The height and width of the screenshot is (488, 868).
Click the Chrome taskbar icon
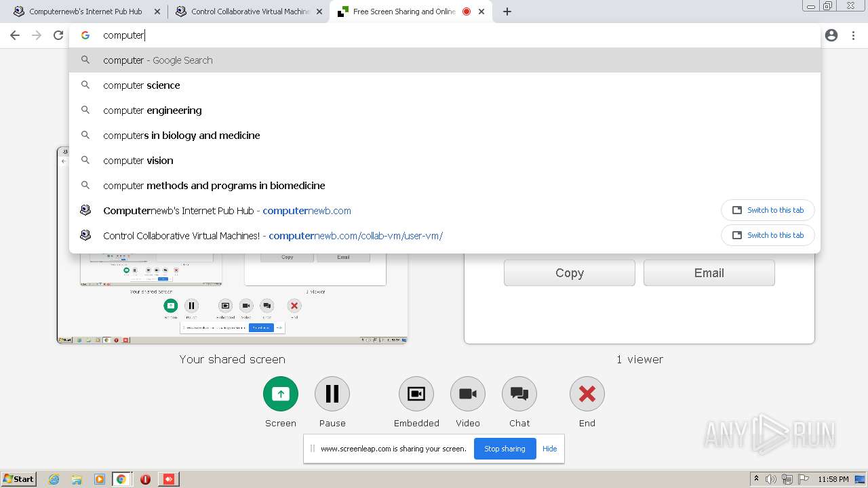121,479
